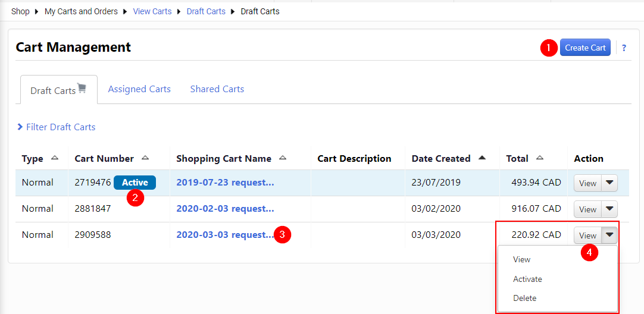Click the Create Cart button
Viewport: 644px width, 314px height.
coord(584,48)
